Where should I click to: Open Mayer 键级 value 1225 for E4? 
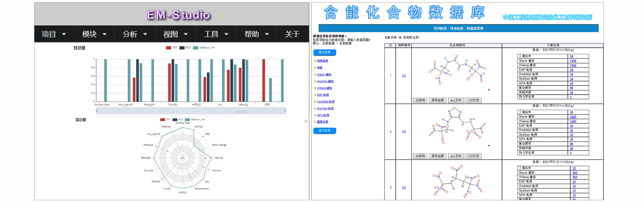(x=573, y=117)
